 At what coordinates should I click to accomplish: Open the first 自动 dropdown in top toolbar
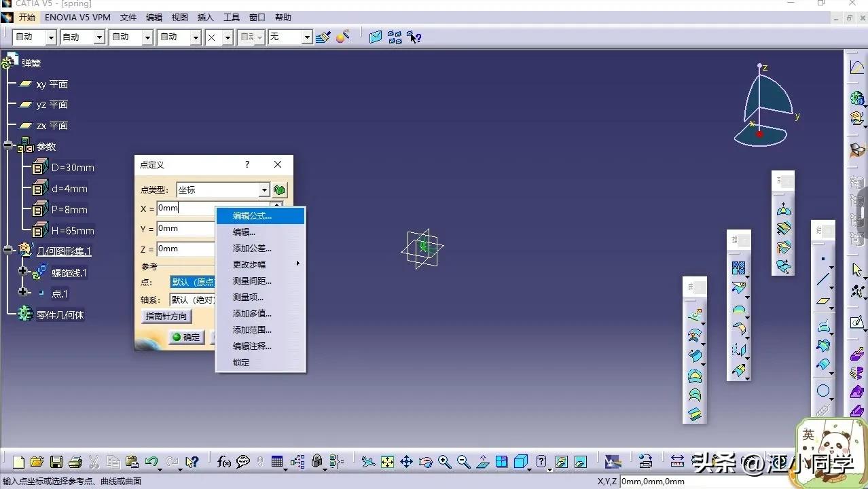[x=51, y=37]
